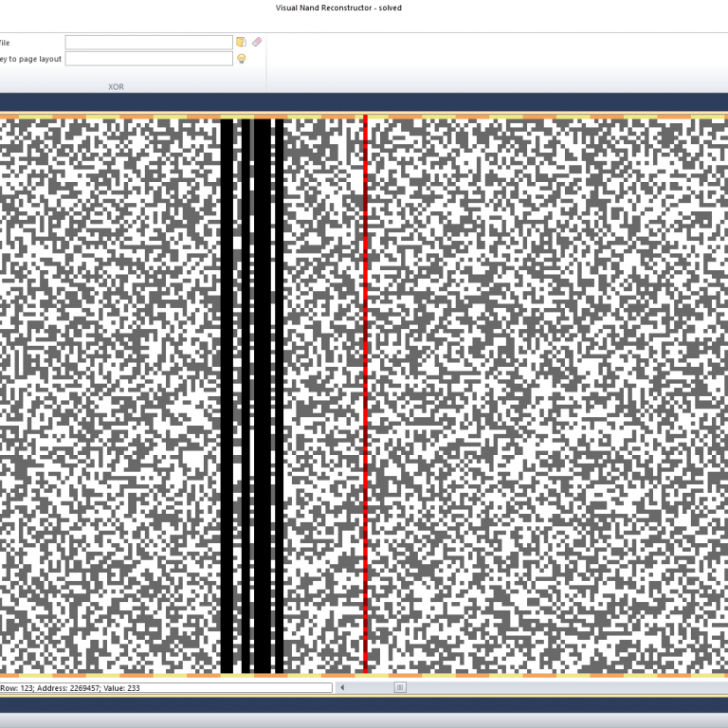Click noise bitmap area left of black columns

click(104, 379)
